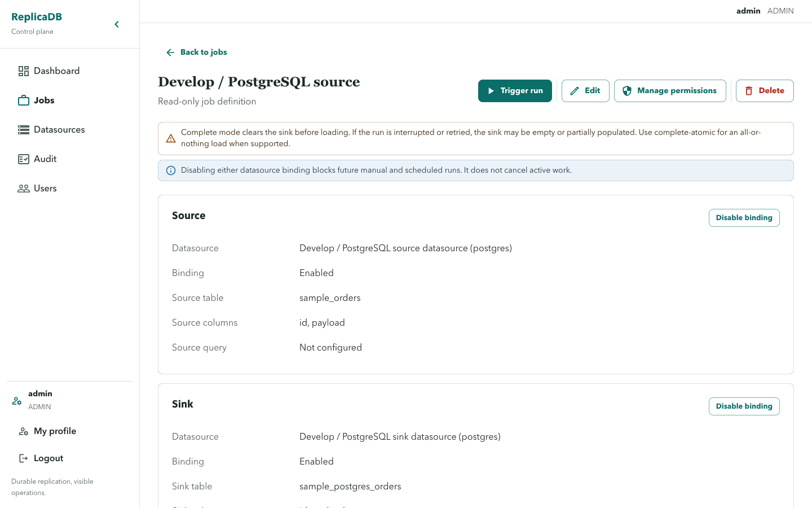Click the admin username in top bar

(748, 11)
